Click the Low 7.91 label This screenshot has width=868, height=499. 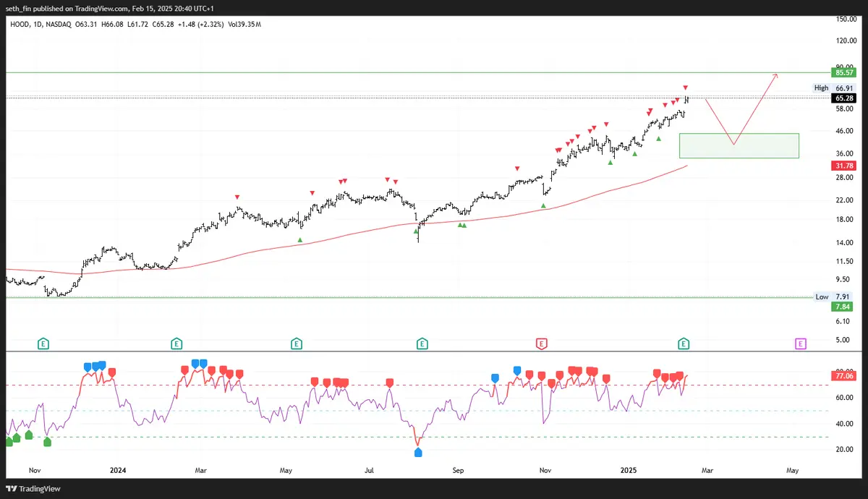click(833, 297)
